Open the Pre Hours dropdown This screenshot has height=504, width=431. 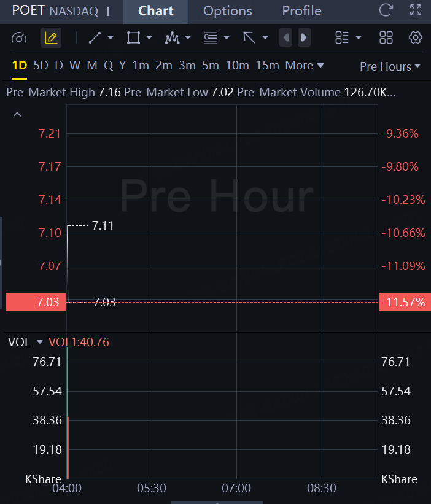[x=390, y=66]
